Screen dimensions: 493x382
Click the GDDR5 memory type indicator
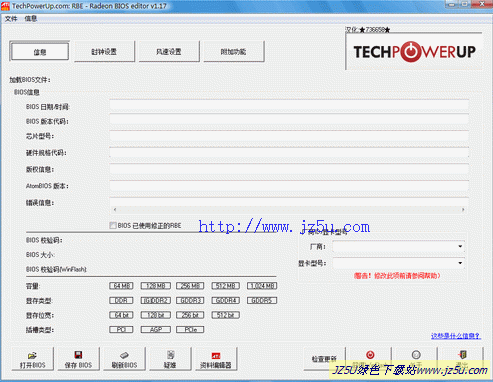(262, 301)
